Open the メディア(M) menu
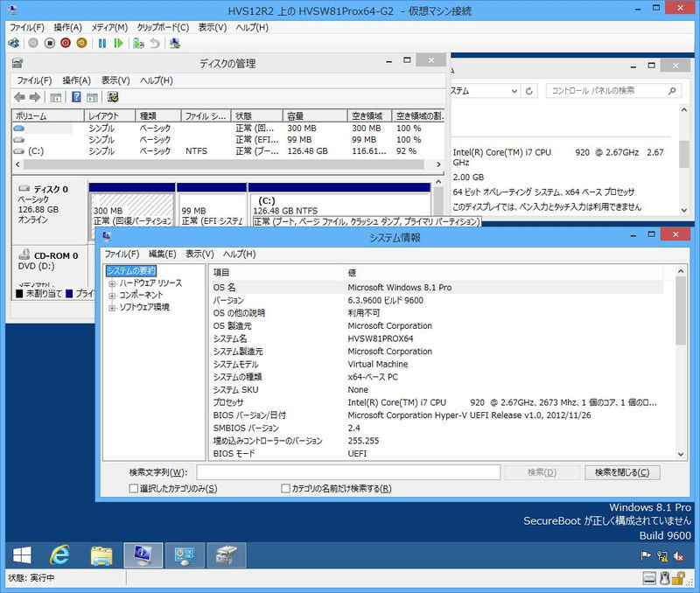 click(110, 28)
